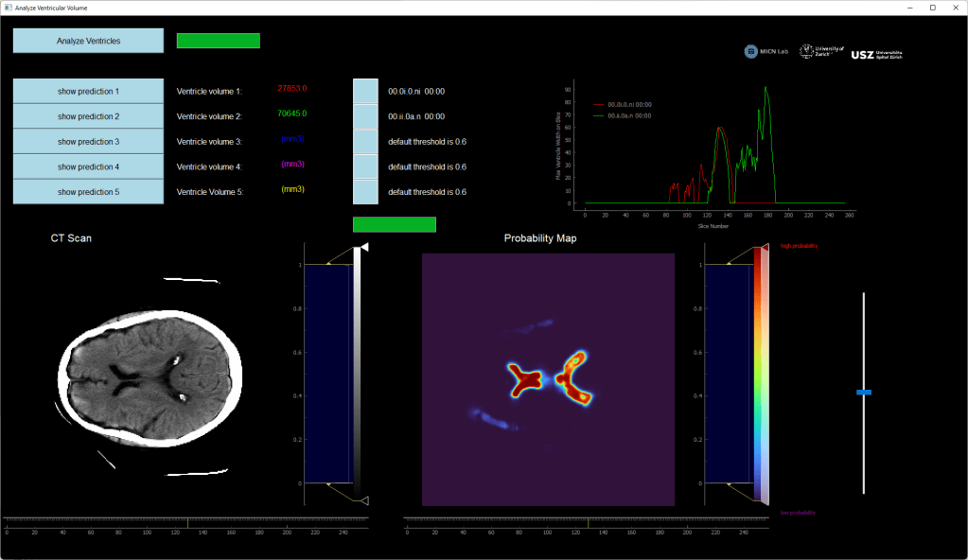Click show prediction 5 button
Image resolution: width=968 pixels, height=560 pixels.
click(88, 192)
